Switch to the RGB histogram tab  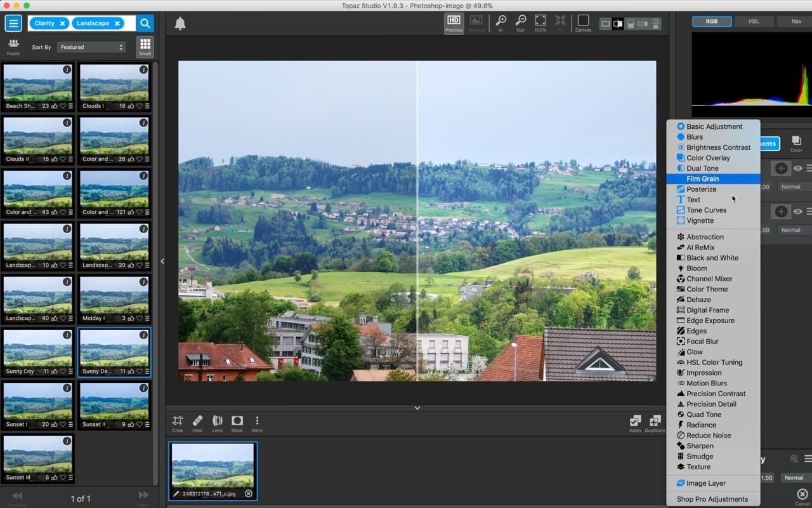tap(712, 21)
